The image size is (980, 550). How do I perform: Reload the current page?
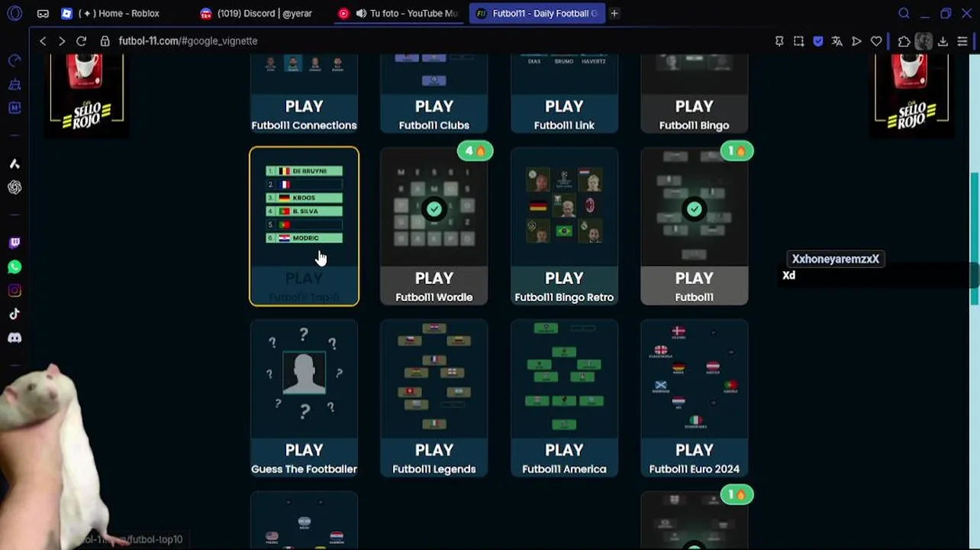(x=81, y=41)
